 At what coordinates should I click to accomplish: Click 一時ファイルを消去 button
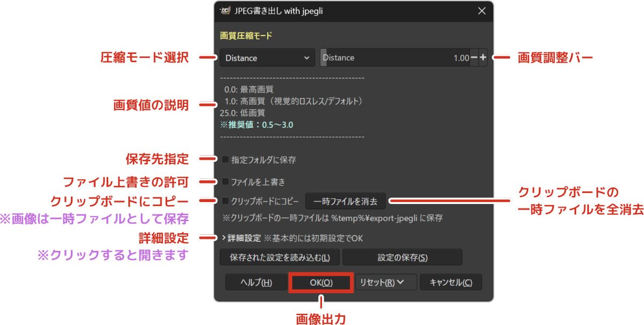pyautogui.click(x=346, y=201)
